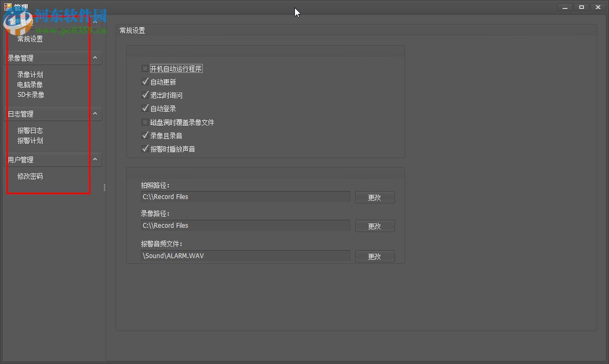Click 更改 beside 报警音频文件

click(x=375, y=256)
